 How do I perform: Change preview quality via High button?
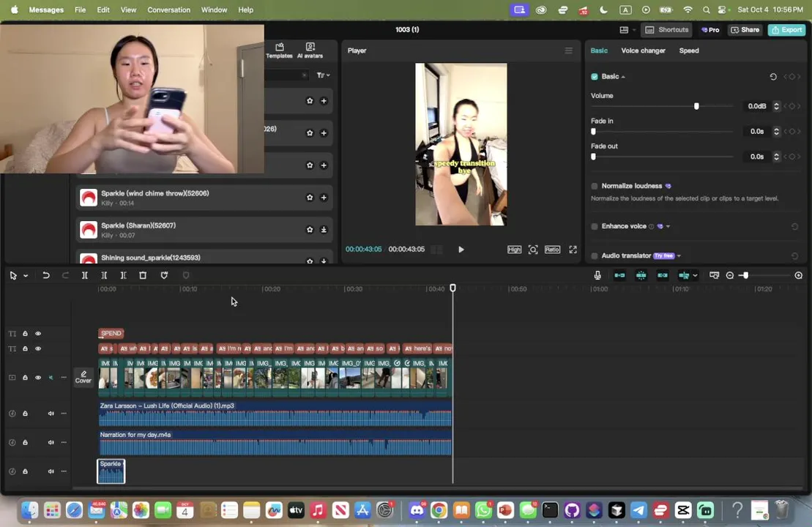click(514, 250)
